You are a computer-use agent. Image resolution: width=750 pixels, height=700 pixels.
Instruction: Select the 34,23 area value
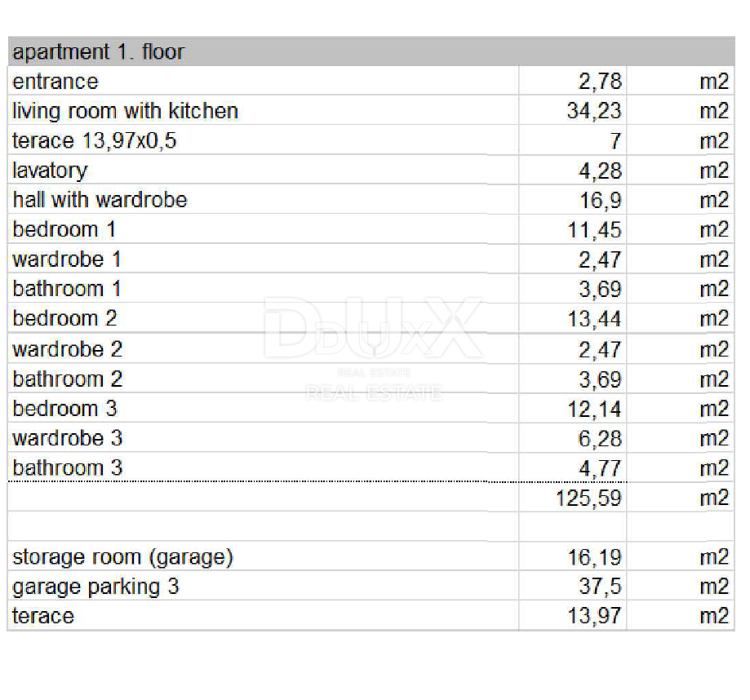tap(593, 111)
